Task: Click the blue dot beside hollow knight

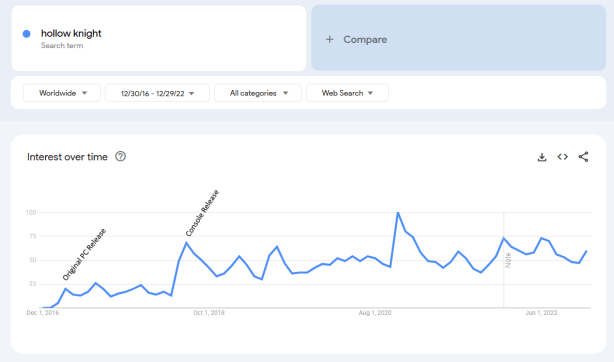Action: click(x=27, y=34)
